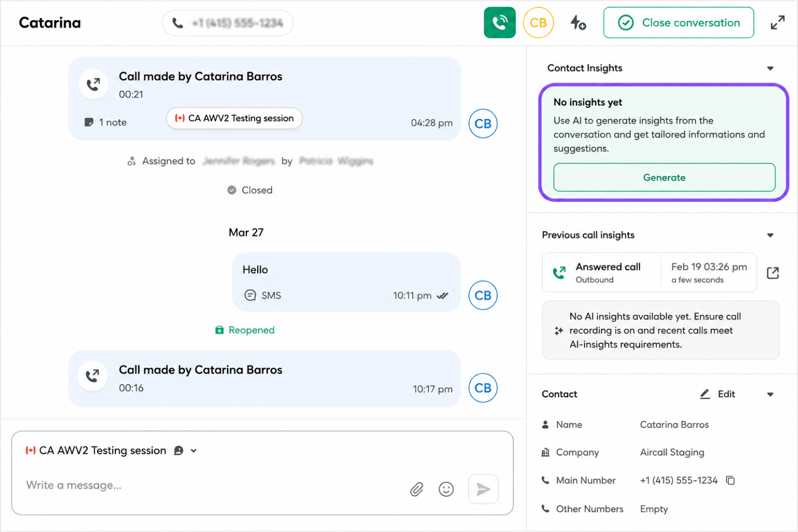Click the Main Number phone icon
Viewport: 798px width, 532px height.
point(545,480)
